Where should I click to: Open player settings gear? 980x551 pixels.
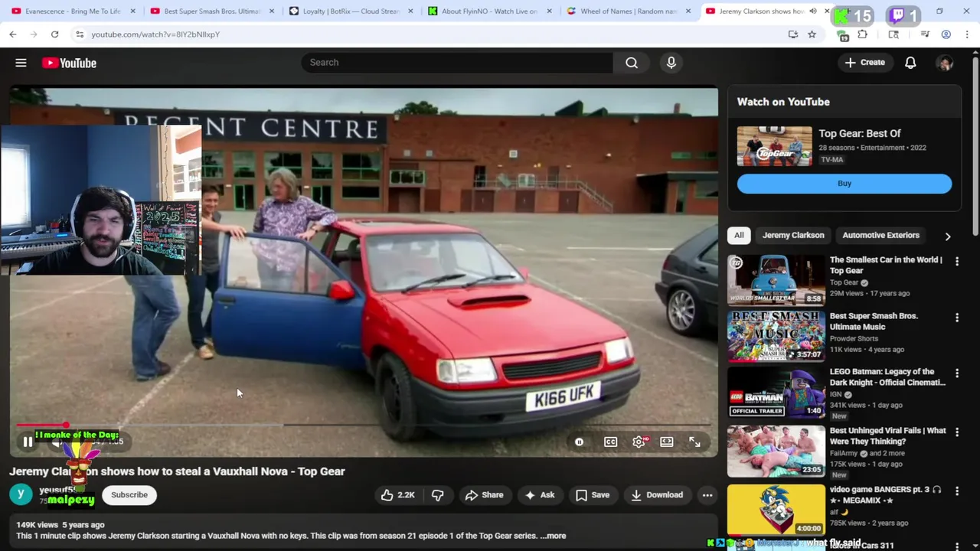639,442
